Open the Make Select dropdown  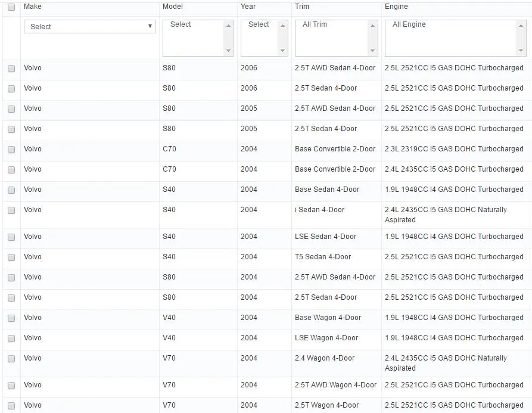point(90,26)
